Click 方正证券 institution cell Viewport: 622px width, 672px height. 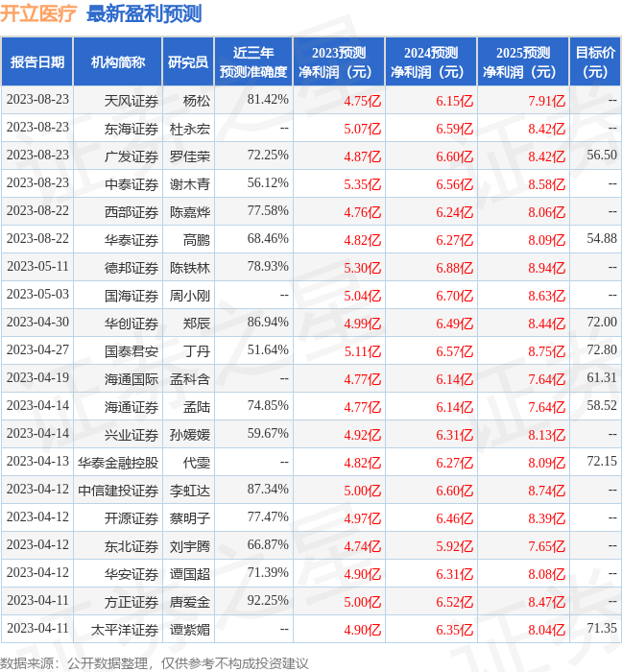(132, 602)
